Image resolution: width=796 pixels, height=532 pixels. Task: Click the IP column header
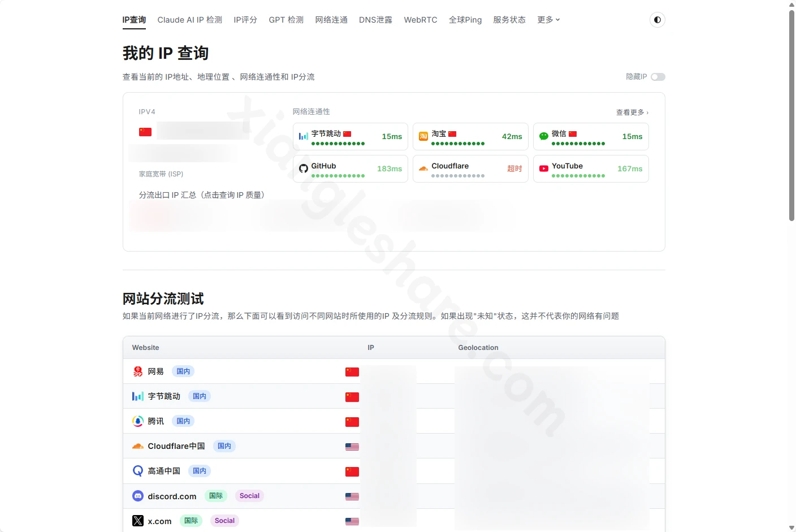tap(371, 348)
